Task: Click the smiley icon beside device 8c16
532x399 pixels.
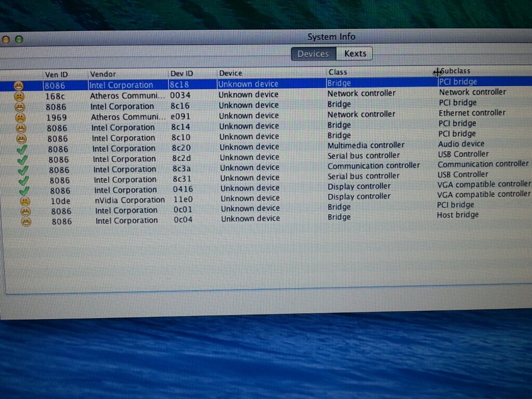Action: [x=20, y=107]
